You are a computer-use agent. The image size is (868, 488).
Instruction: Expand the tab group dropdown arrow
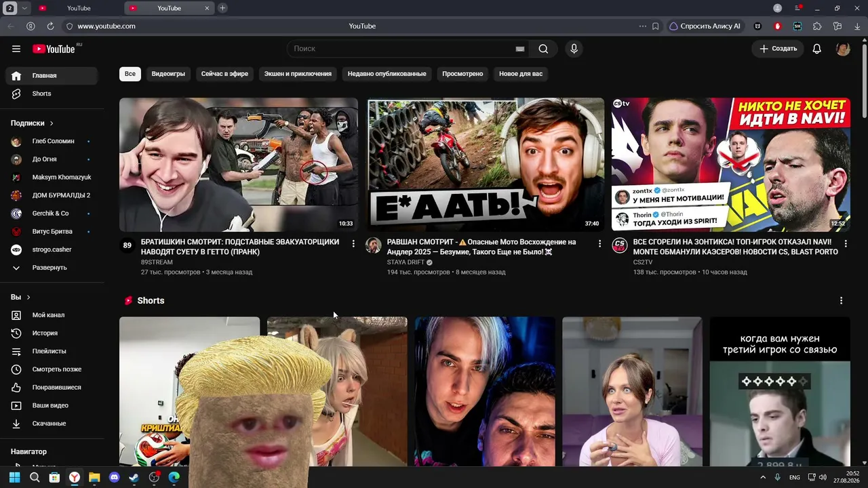click(25, 8)
